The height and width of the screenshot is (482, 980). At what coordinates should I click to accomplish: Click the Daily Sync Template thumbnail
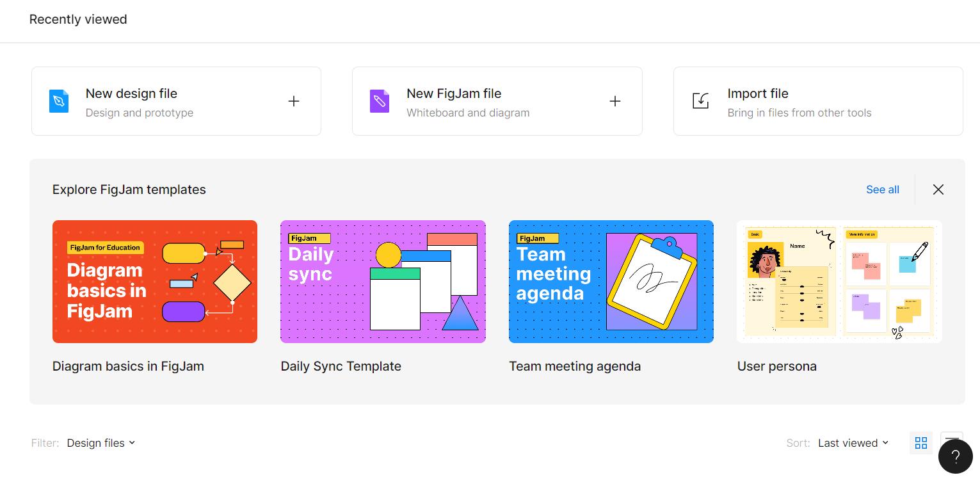coord(382,281)
